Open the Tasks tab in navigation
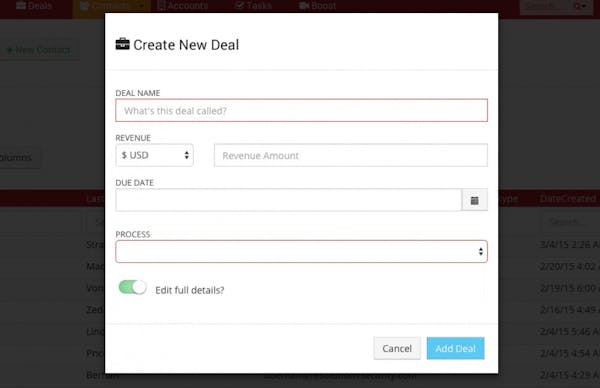Image resolution: width=600 pixels, height=388 pixels. (x=253, y=6)
